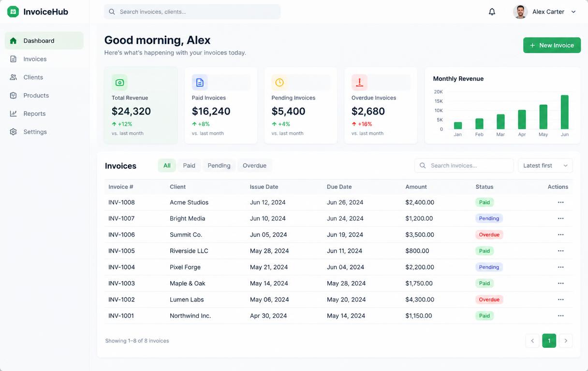Select the Pending filter tab
Image resolution: width=588 pixels, height=371 pixels.
coord(219,166)
